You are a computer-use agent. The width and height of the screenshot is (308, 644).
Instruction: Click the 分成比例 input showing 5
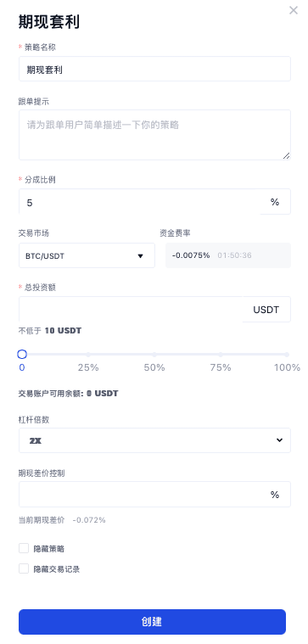[x=140, y=202]
